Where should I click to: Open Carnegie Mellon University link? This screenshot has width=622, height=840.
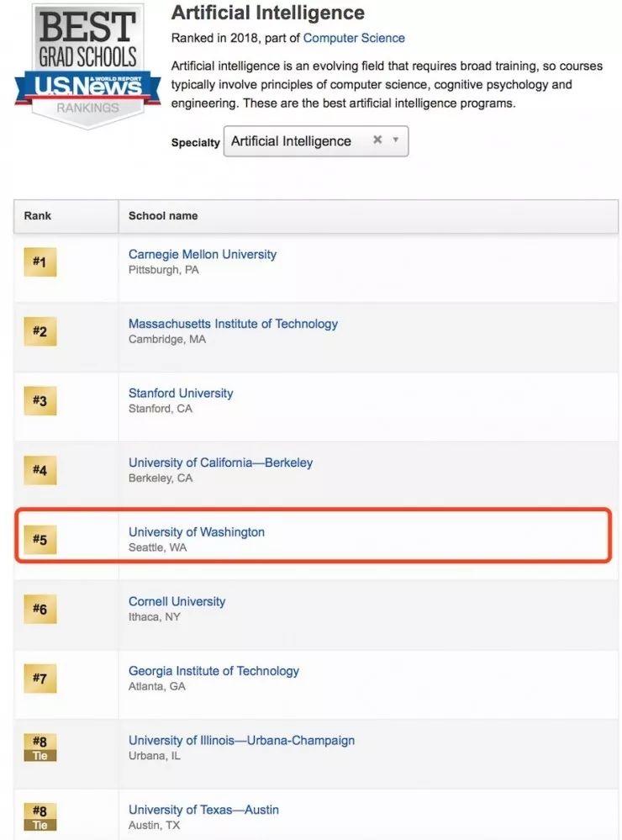pos(202,254)
